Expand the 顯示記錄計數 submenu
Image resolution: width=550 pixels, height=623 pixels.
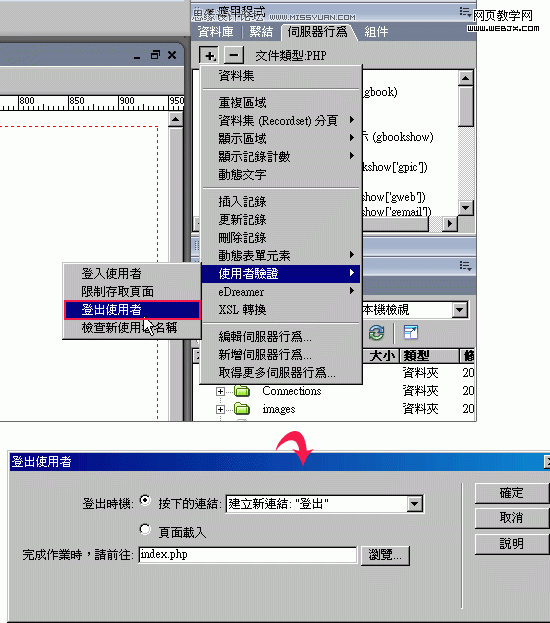pos(281,156)
